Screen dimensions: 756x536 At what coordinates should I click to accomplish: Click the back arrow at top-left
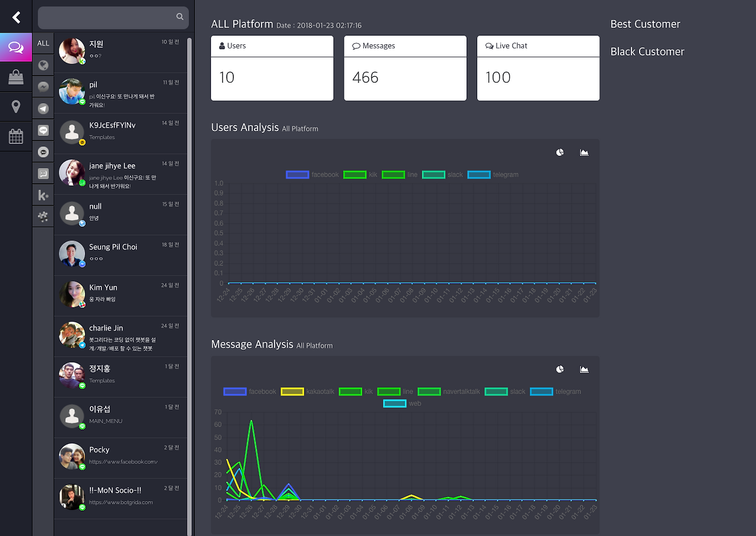16,17
